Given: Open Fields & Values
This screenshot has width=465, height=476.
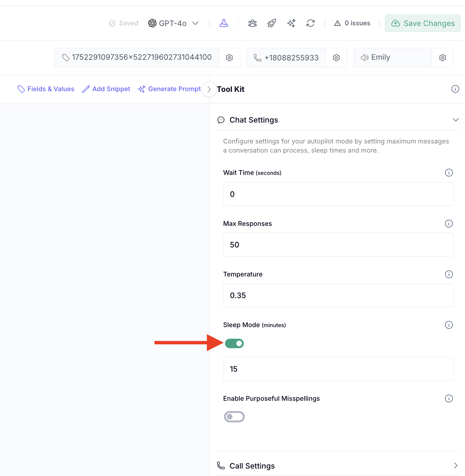Looking at the screenshot, I should point(46,89).
